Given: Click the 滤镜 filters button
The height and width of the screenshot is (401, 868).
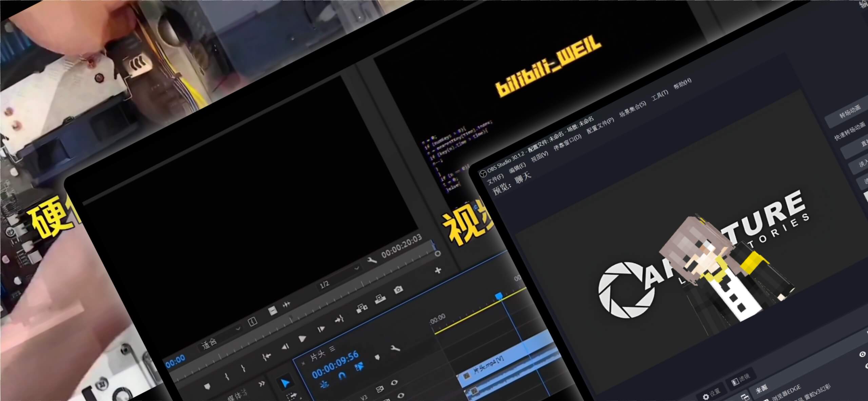Looking at the screenshot, I should (x=741, y=379).
